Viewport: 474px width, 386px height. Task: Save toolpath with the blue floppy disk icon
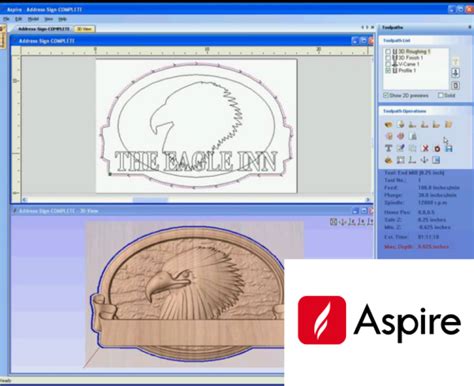click(x=449, y=148)
